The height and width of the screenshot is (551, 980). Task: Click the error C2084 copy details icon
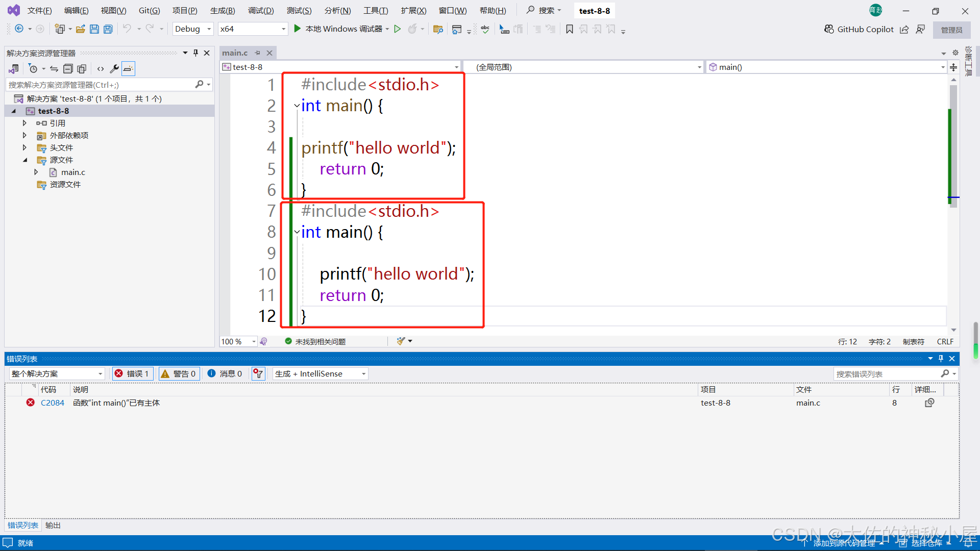click(929, 403)
